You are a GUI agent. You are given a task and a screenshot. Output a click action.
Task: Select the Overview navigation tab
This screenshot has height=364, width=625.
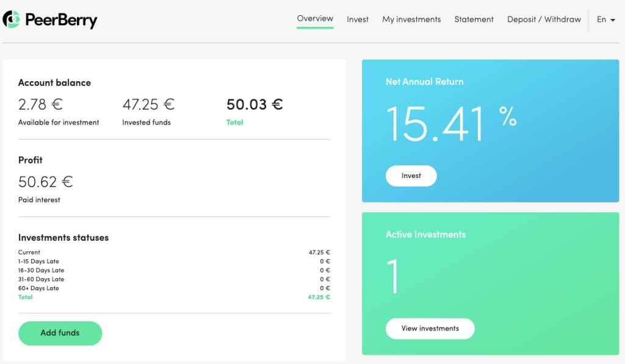click(314, 18)
